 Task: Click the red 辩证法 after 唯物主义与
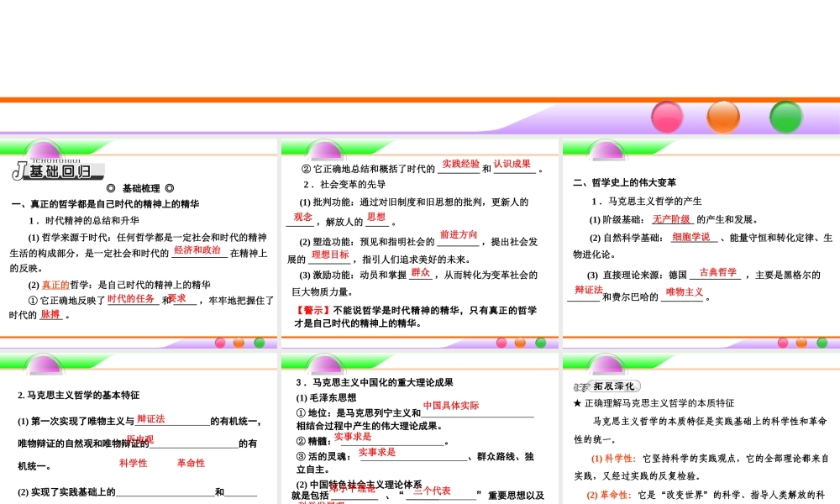point(151,419)
